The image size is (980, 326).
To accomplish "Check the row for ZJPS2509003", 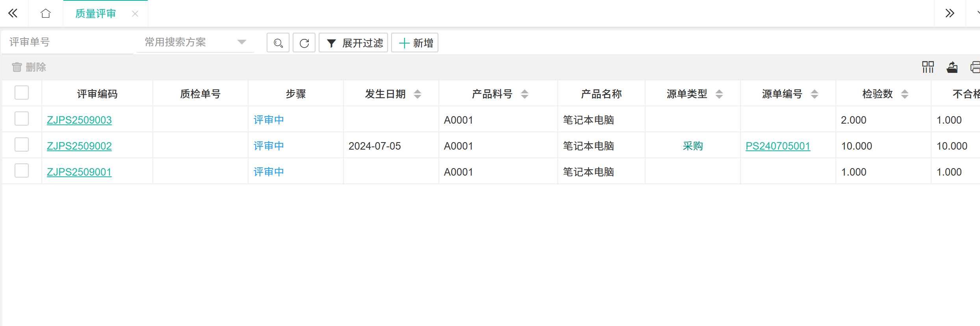I will coord(22,119).
